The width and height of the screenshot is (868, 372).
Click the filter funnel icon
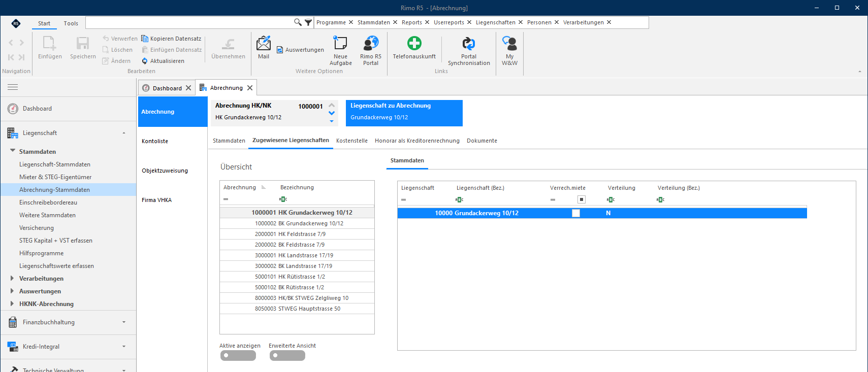pos(308,22)
